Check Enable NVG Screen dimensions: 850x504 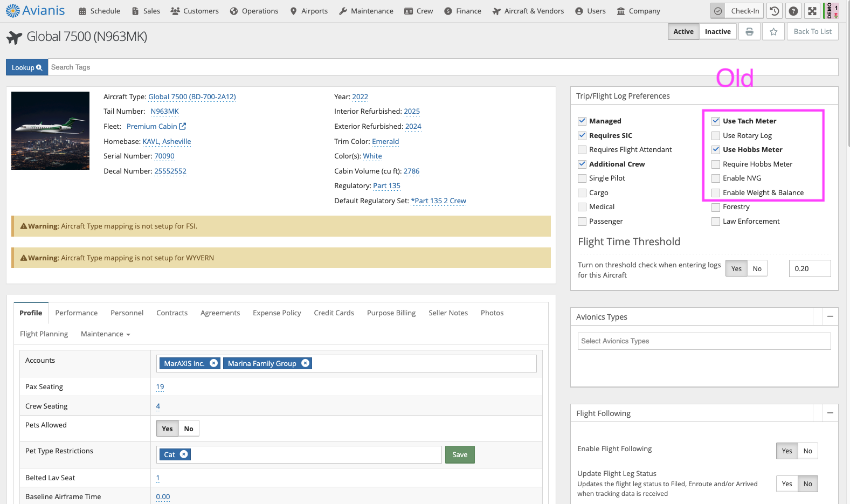coord(716,178)
